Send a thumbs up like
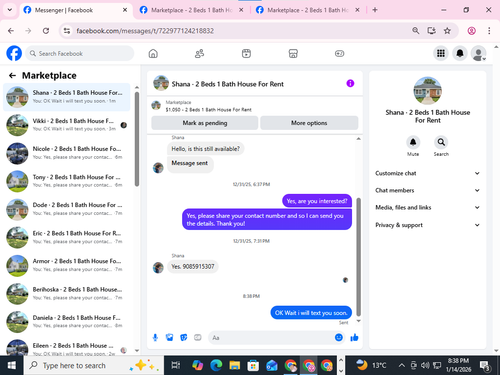The image size is (500, 375). [354, 338]
